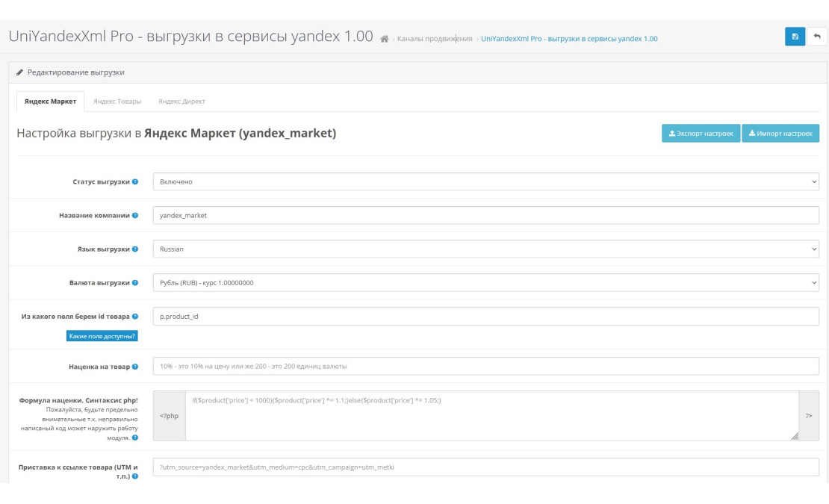This screenshot has width=829, height=504.
Task: Click the UTM Приставка к ссылке товара field
Action: [x=486, y=467]
